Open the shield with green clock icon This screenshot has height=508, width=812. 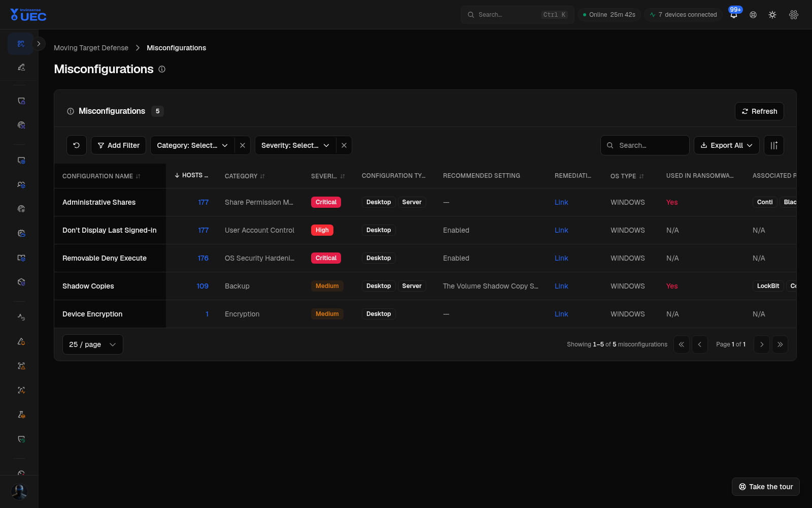click(21, 439)
